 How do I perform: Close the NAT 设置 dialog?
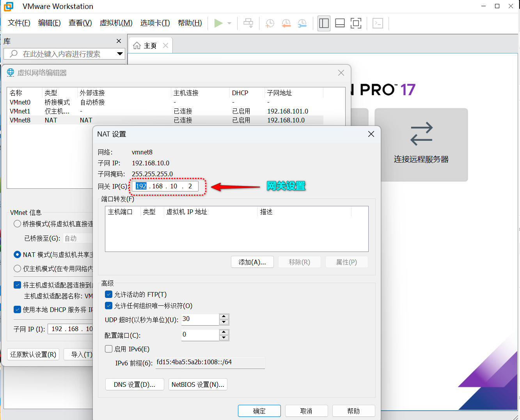click(x=371, y=134)
